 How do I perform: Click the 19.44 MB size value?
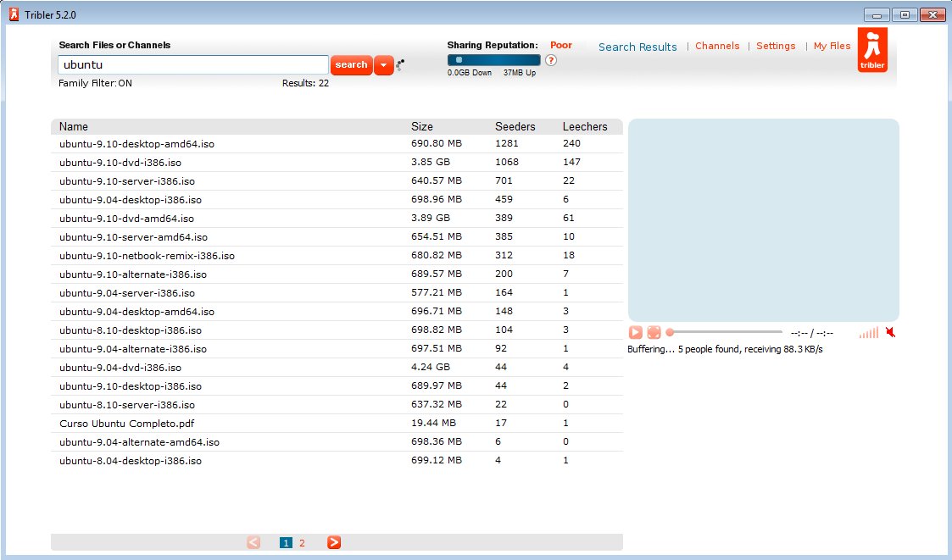[x=433, y=423]
